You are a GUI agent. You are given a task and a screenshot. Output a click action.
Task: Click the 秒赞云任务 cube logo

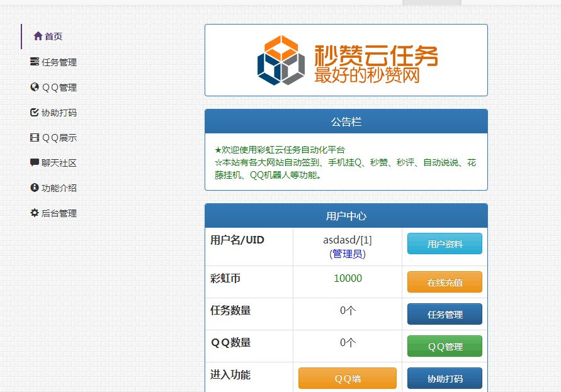[x=281, y=60]
